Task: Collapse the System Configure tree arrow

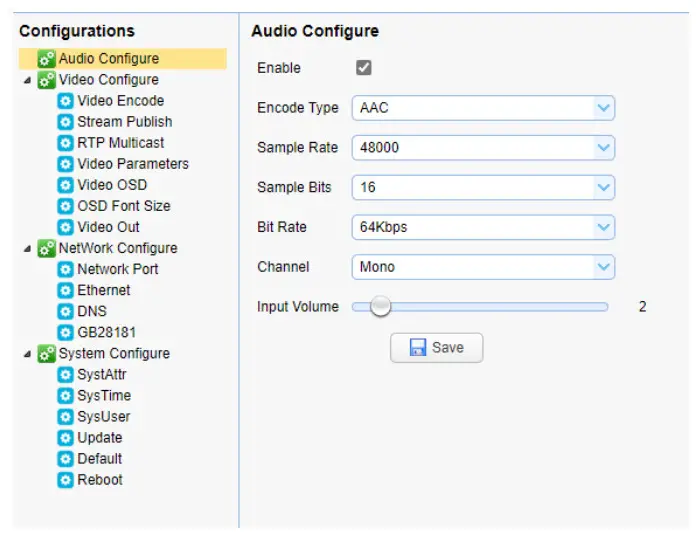Action: pos(27,354)
